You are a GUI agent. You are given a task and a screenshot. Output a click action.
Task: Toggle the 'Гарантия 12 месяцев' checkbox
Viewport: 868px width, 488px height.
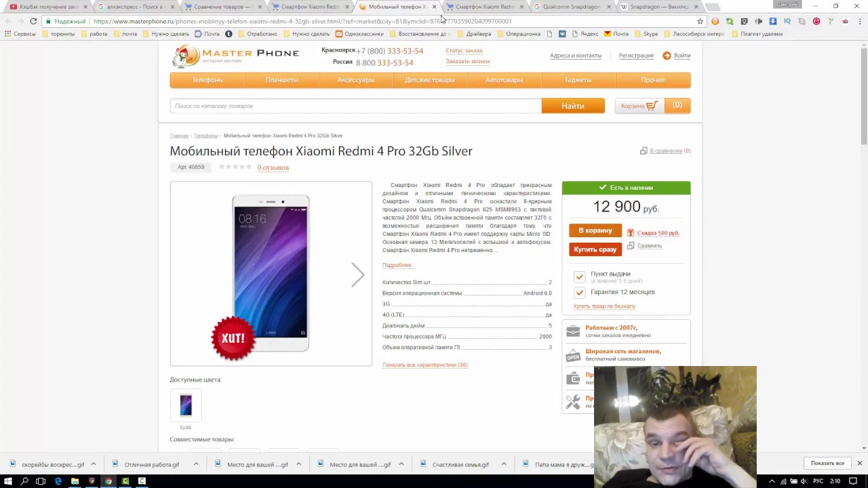[579, 292]
